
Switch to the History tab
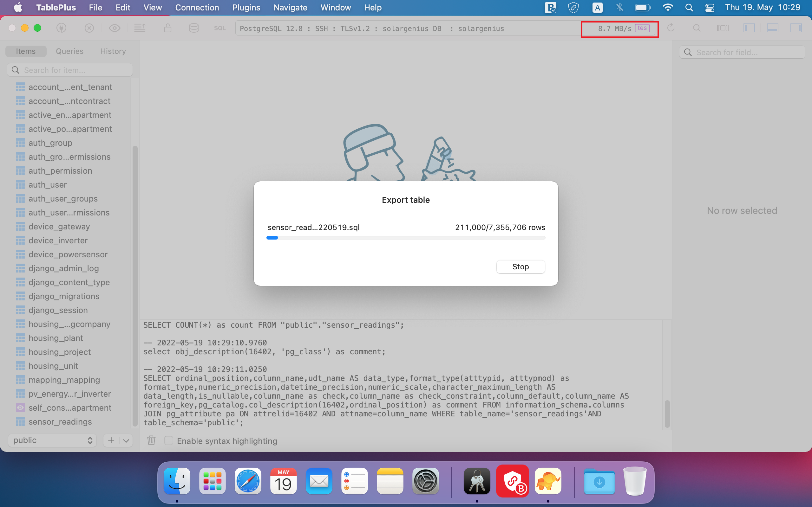(x=113, y=51)
